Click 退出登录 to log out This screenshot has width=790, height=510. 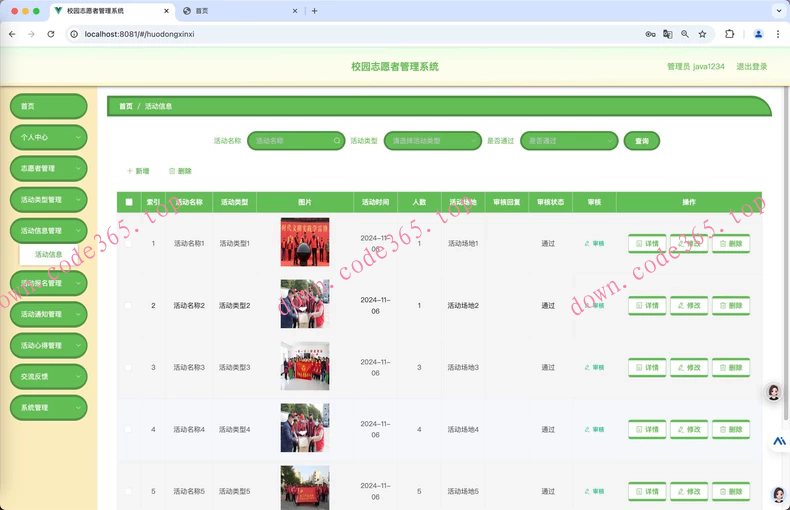tap(752, 67)
